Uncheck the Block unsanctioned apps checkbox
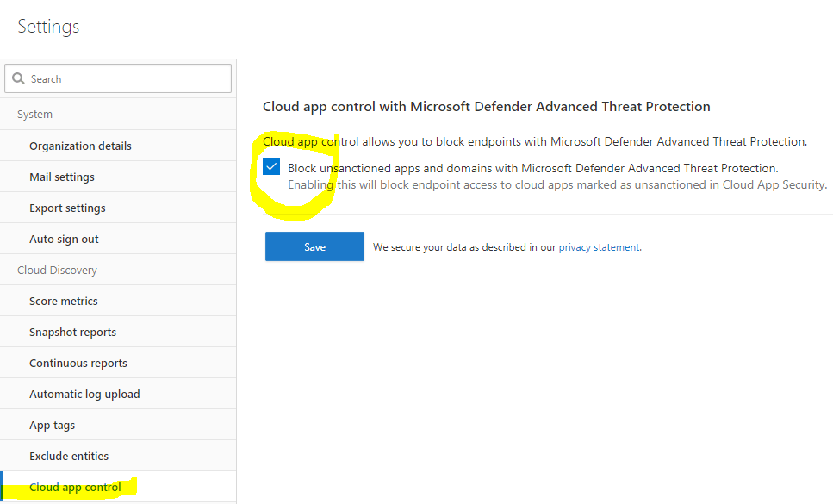Image resolution: width=833 pixels, height=504 pixels. 272,167
